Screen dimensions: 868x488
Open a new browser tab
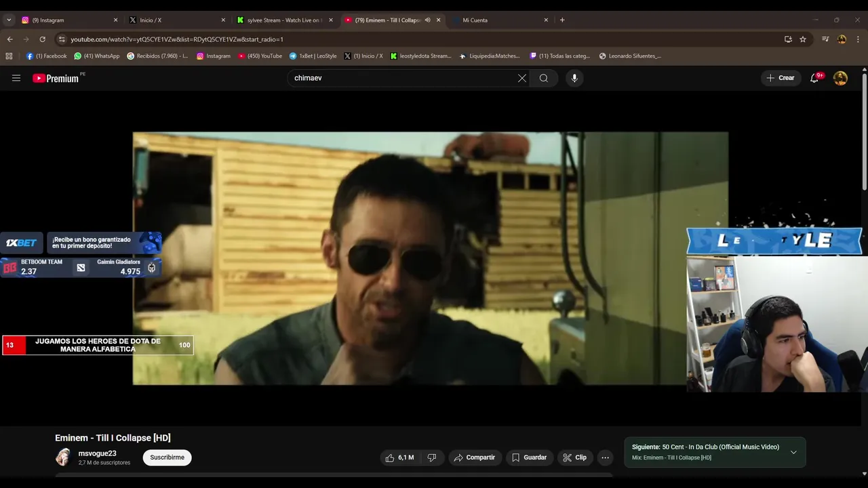[562, 20]
